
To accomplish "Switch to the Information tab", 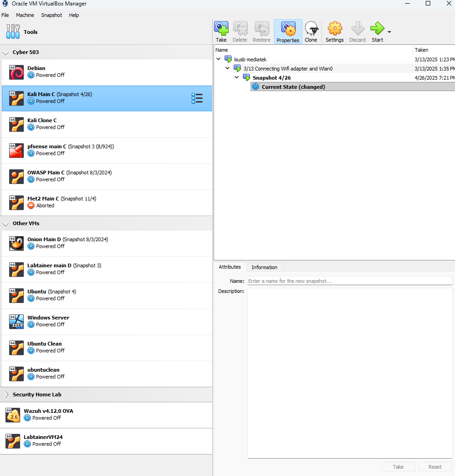I will point(264,267).
